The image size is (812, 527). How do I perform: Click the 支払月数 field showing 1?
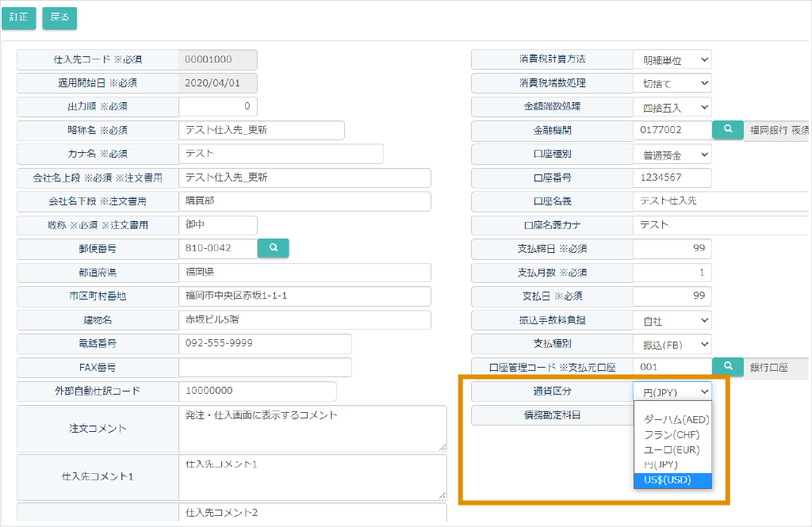click(x=672, y=273)
